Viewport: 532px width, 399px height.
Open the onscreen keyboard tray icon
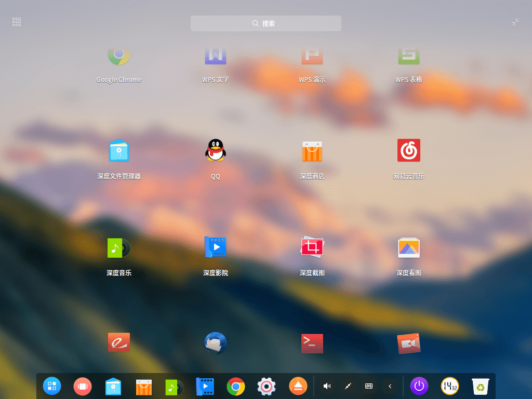pyautogui.click(x=369, y=386)
